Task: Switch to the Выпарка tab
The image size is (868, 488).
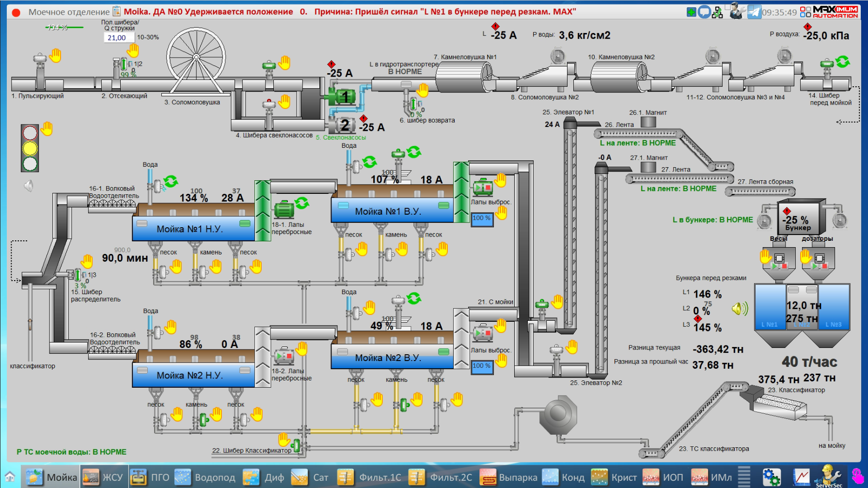Action: [508, 477]
